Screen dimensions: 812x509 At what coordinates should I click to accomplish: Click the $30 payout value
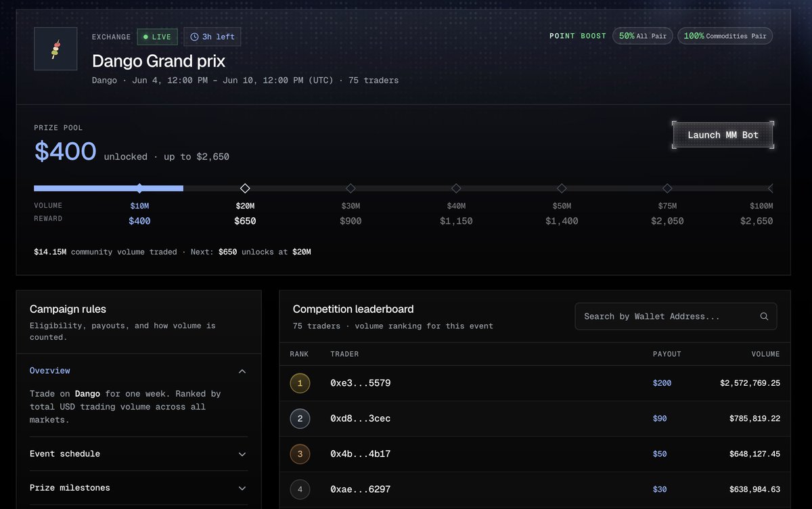(x=660, y=489)
